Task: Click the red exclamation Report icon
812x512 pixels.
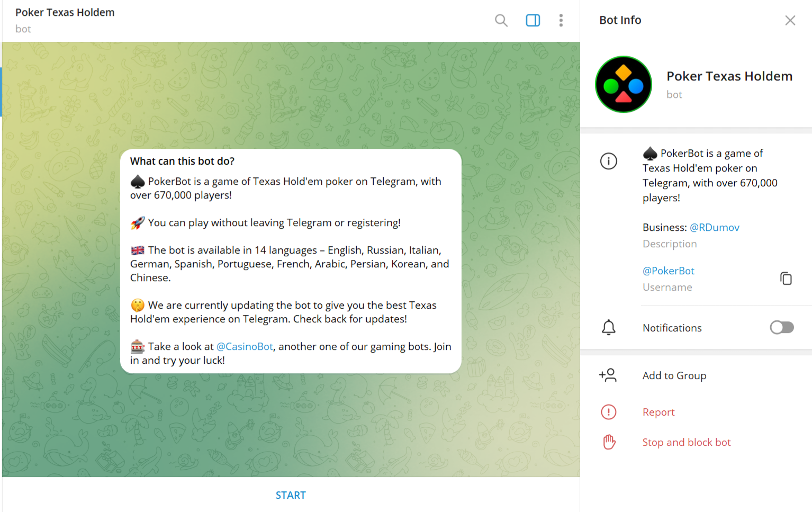Action: (609, 412)
